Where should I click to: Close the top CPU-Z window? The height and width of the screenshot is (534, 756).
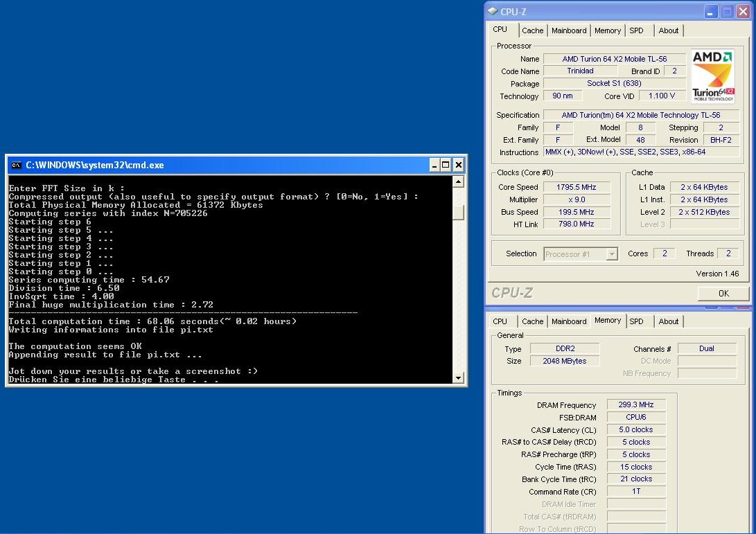tap(744, 12)
